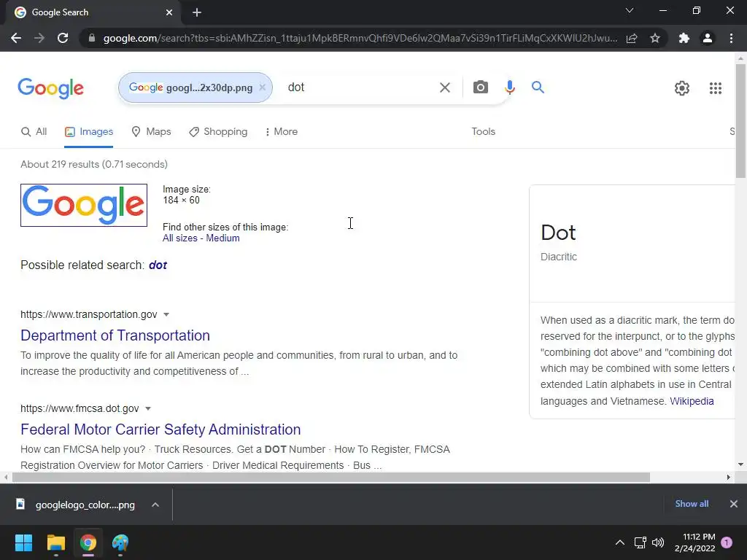The image size is (747, 560).
Task: Click the 'Dot' knowledge panel title
Action: click(558, 233)
